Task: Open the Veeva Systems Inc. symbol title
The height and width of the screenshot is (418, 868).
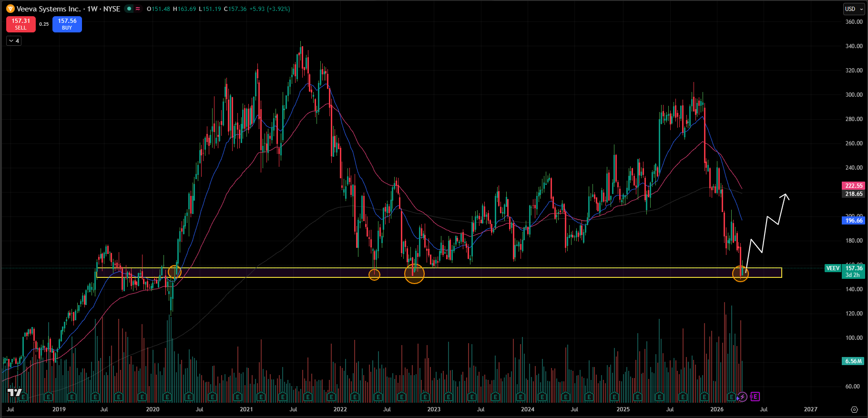Action: (x=49, y=9)
